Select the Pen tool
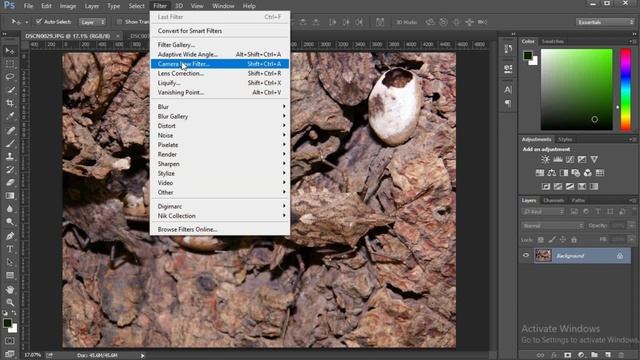The height and width of the screenshot is (360, 640). [x=10, y=236]
